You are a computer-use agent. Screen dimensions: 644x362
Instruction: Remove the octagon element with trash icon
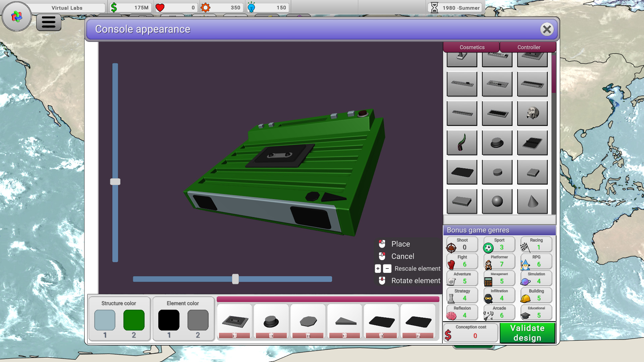click(308, 336)
